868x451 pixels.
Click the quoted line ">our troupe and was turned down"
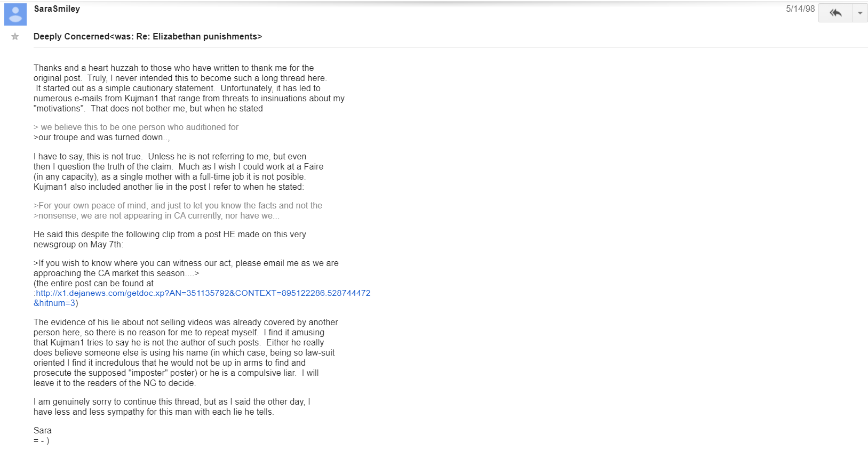point(101,138)
